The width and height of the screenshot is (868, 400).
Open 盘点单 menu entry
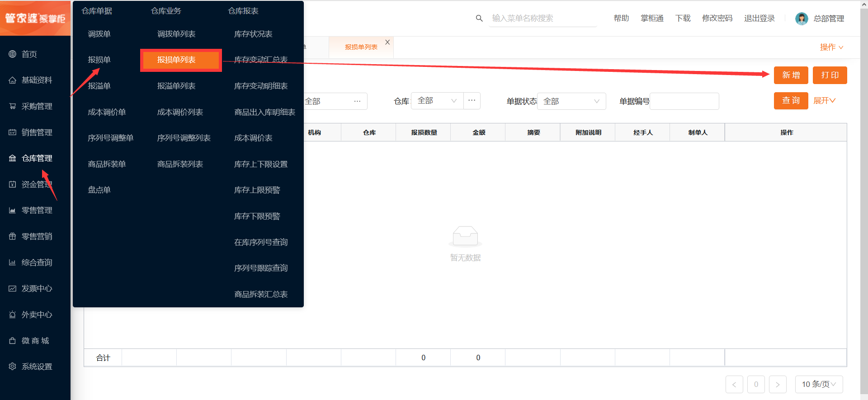pyautogui.click(x=99, y=190)
